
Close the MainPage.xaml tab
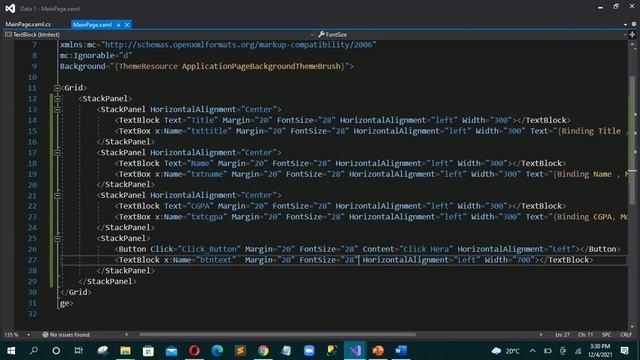click(127, 25)
